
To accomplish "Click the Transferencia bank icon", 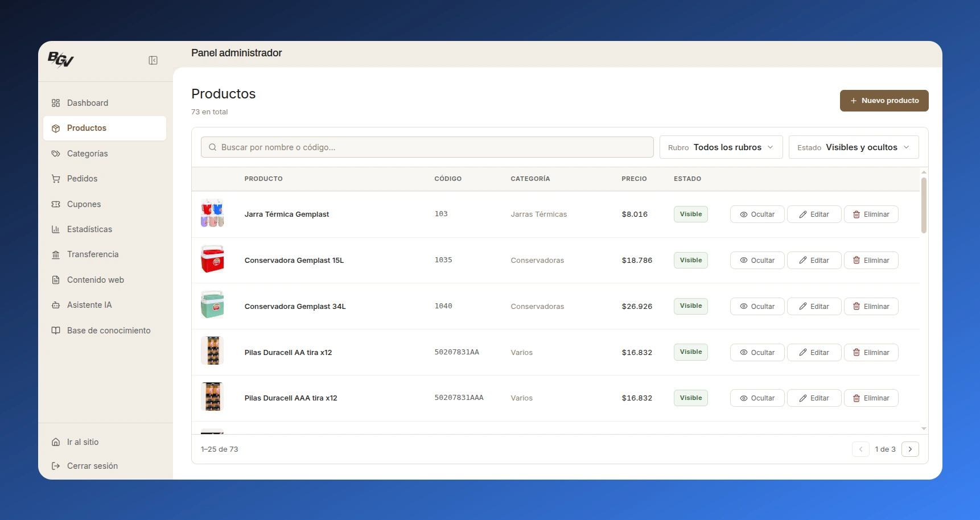I will 56,254.
